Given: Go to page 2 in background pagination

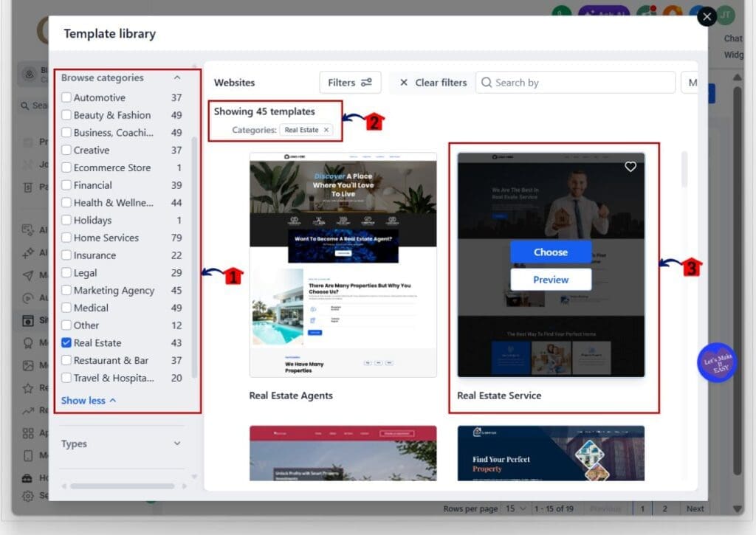Looking at the screenshot, I should point(664,508).
